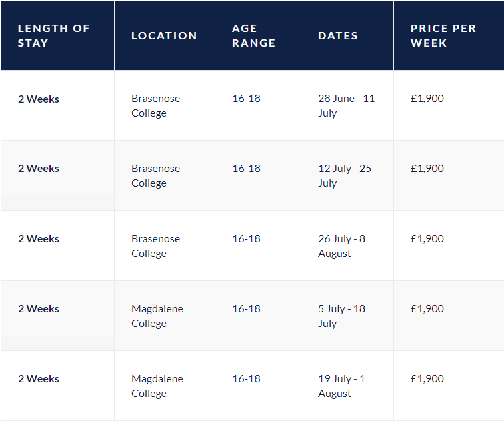Click Brasenose College in the first row

tap(156, 106)
